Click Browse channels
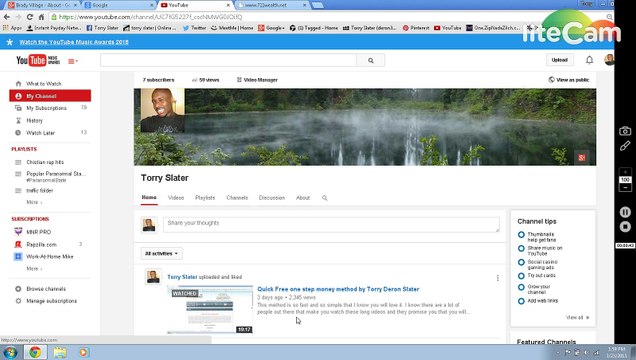The width and height of the screenshot is (636, 360). (46, 289)
